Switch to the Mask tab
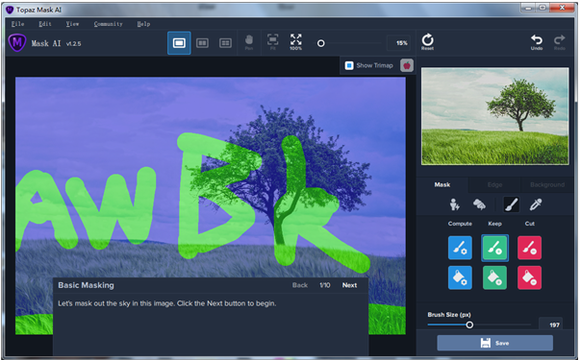Screen dimensions: 580x360 click(442, 185)
